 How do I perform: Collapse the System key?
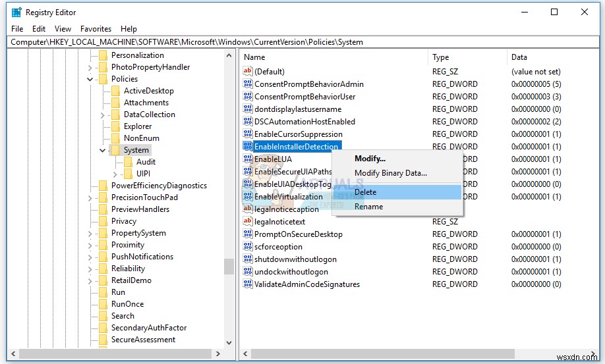tap(102, 151)
